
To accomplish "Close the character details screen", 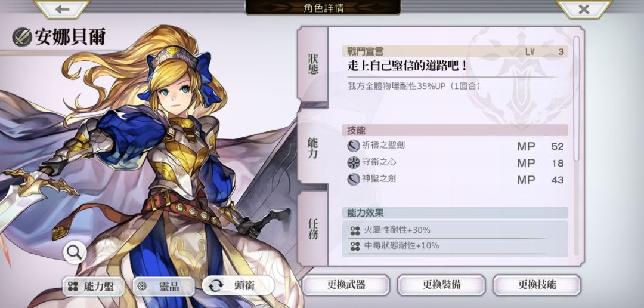I will pos(584,9).
